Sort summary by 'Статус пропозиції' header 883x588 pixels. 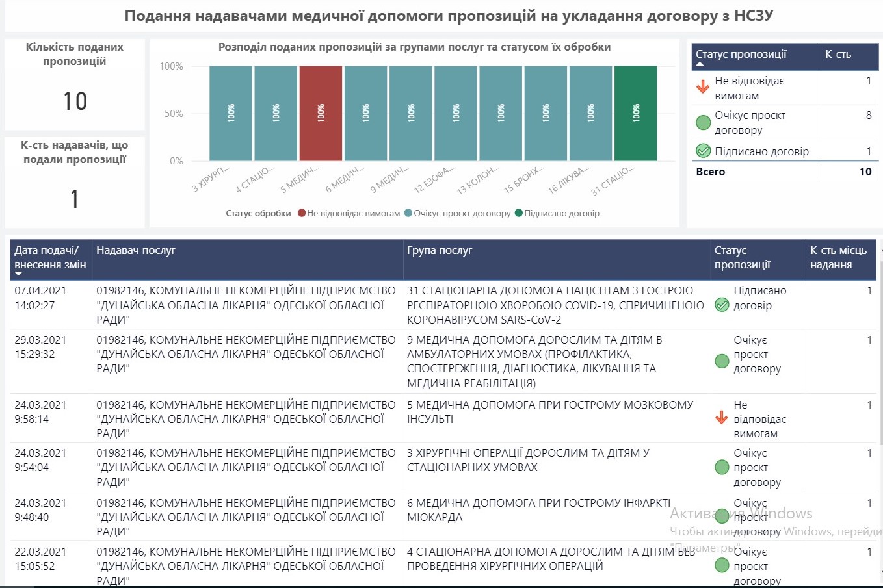click(741, 55)
